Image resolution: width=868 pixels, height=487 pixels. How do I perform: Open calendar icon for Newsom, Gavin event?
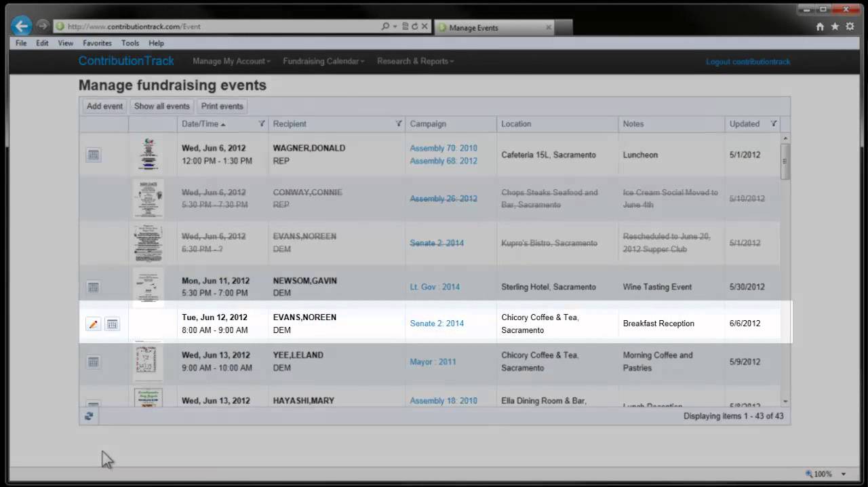coord(94,287)
